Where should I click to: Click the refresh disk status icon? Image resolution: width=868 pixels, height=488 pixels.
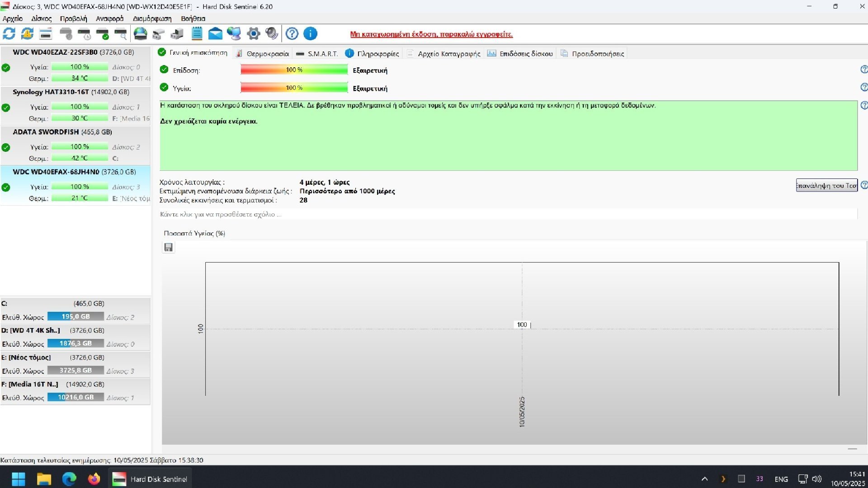(9, 33)
